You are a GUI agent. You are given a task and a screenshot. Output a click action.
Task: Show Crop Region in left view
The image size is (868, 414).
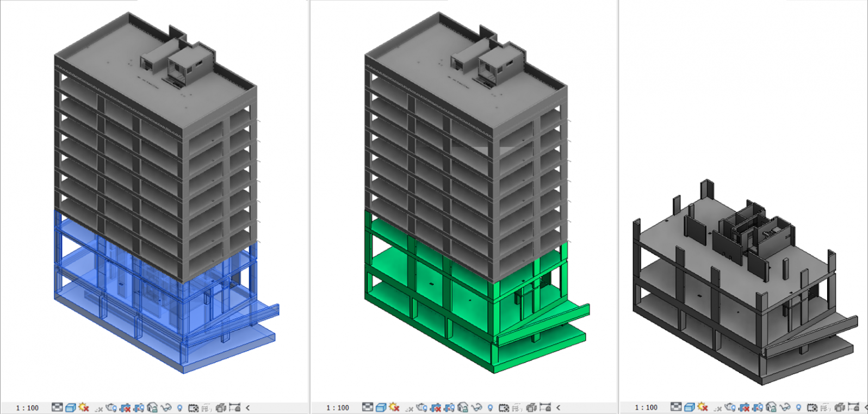point(139,407)
